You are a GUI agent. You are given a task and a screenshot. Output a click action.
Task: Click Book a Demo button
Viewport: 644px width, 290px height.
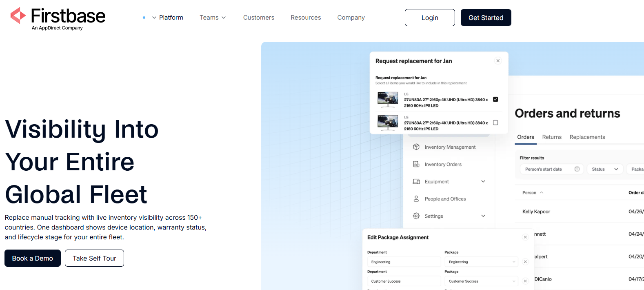pyautogui.click(x=33, y=258)
